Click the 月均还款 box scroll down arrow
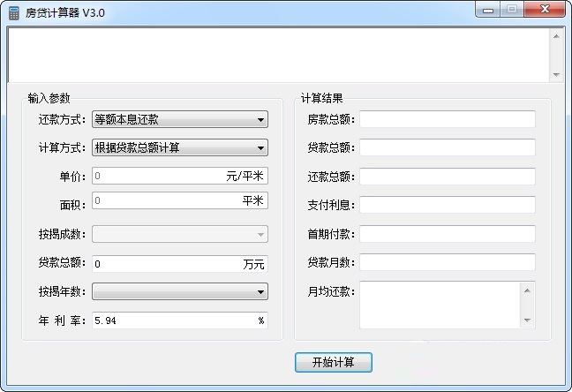Image resolution: width=572 pixels, height=392 pixels. pos(527,320)
